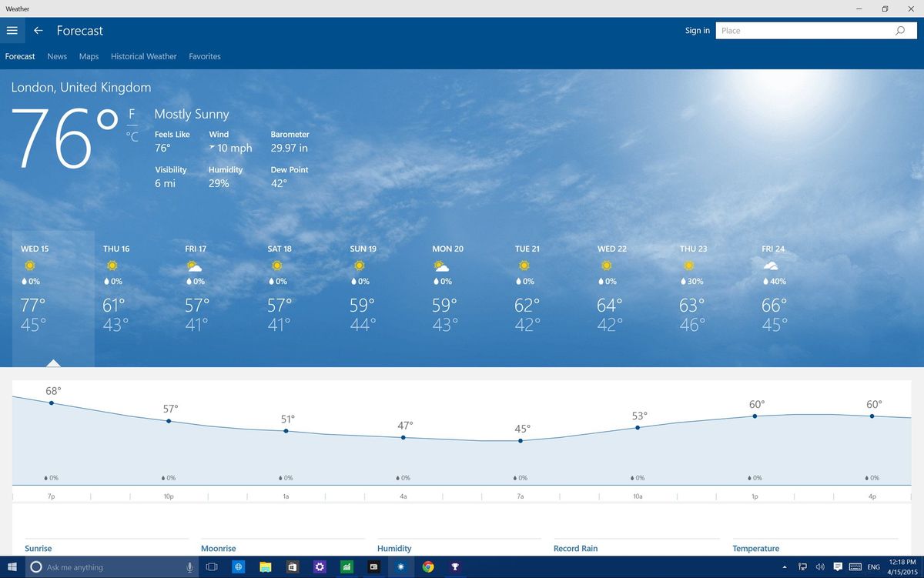The image size is (924, 578).
Task: Open the navigation hamburger menu
Action: (12, 31)
